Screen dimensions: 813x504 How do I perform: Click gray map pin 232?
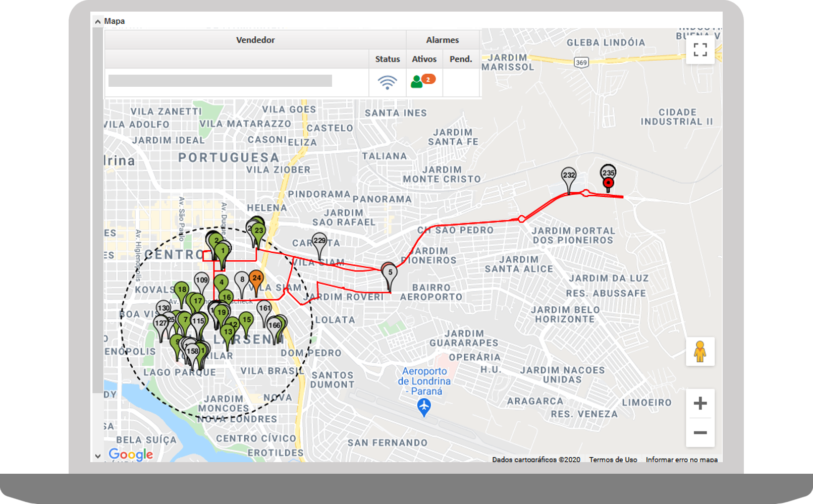569,177
